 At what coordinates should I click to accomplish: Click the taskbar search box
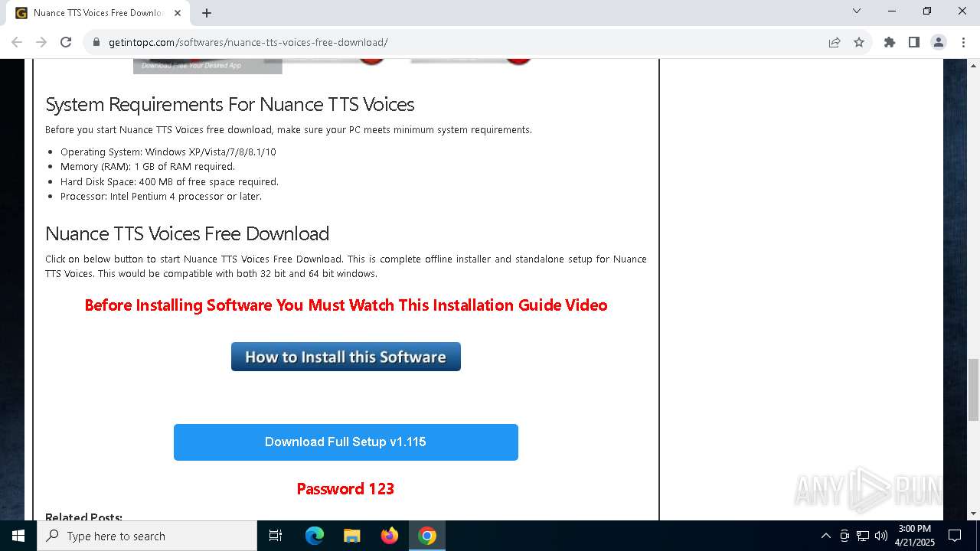point(147,536)
